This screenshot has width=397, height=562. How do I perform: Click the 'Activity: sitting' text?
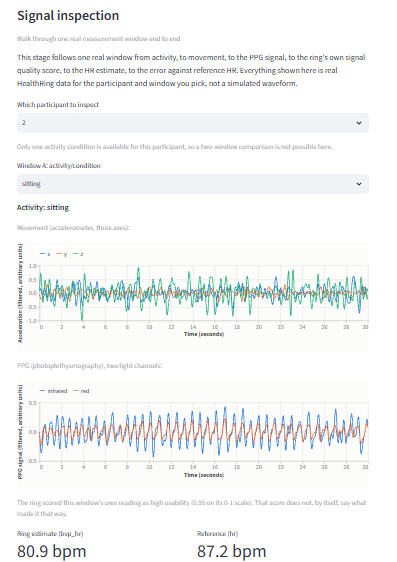(43, 208)
